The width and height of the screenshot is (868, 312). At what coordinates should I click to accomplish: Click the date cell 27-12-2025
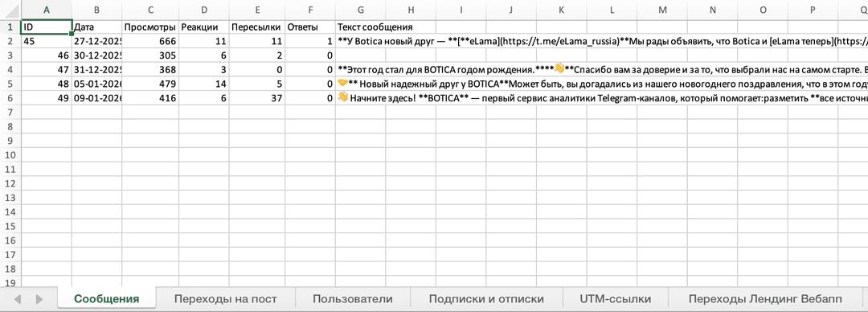click(97, 41)
